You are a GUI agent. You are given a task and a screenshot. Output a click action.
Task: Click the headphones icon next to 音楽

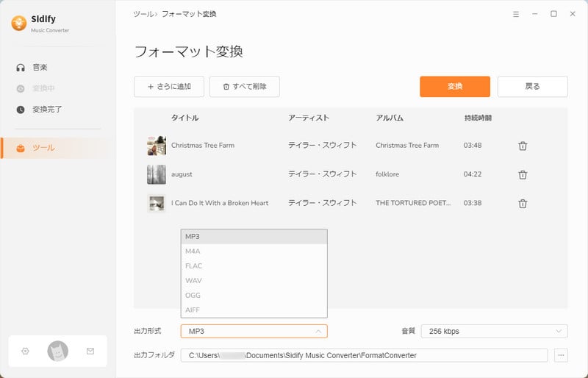[21, 68]
